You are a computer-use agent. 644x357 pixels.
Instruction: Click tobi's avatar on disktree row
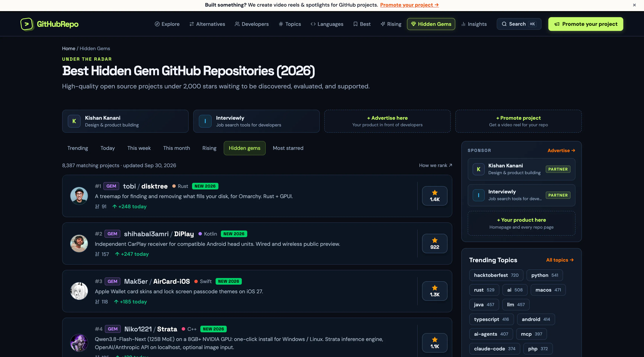[79, 196]
